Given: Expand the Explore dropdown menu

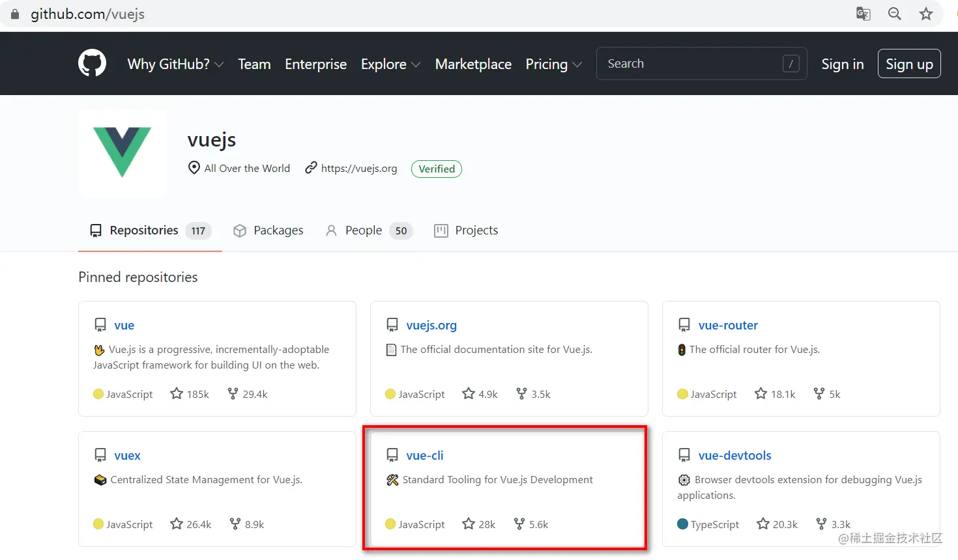Looking at the screenshot, I should tap(390, 64).
